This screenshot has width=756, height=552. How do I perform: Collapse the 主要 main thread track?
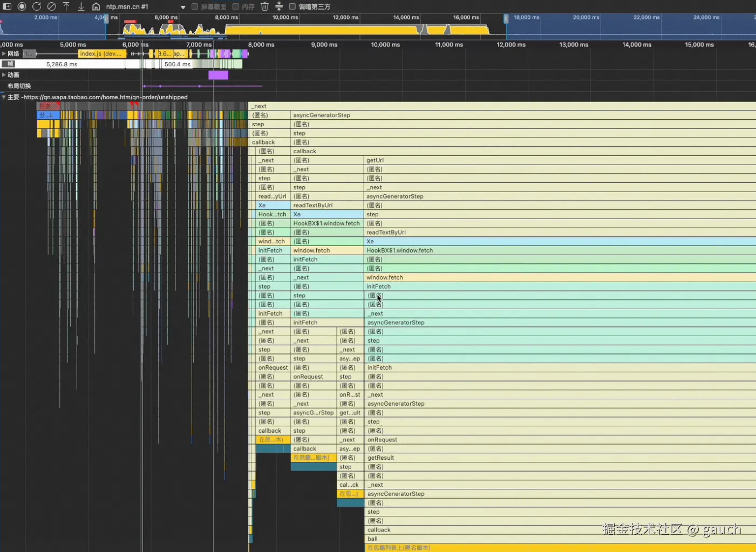click(4, 97)
